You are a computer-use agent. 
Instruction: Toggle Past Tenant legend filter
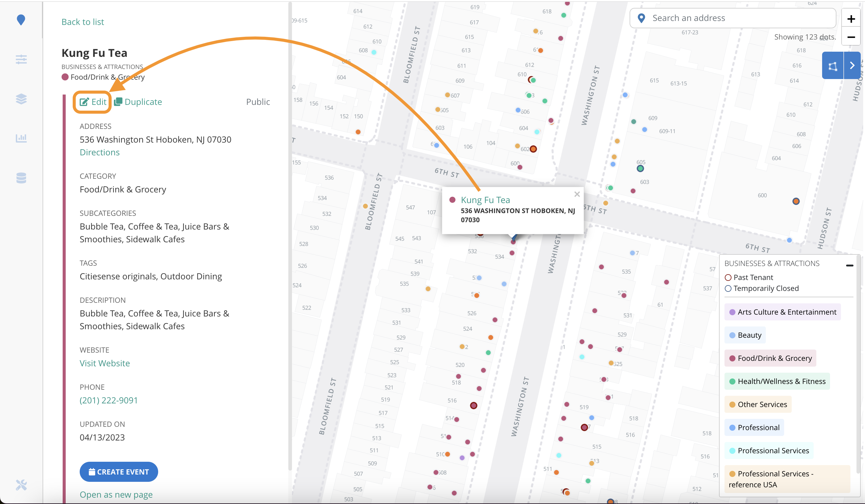pos(749,277)
